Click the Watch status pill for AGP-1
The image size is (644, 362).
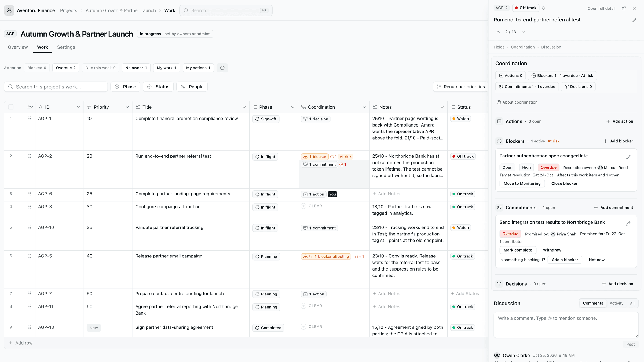coord(460,119)
